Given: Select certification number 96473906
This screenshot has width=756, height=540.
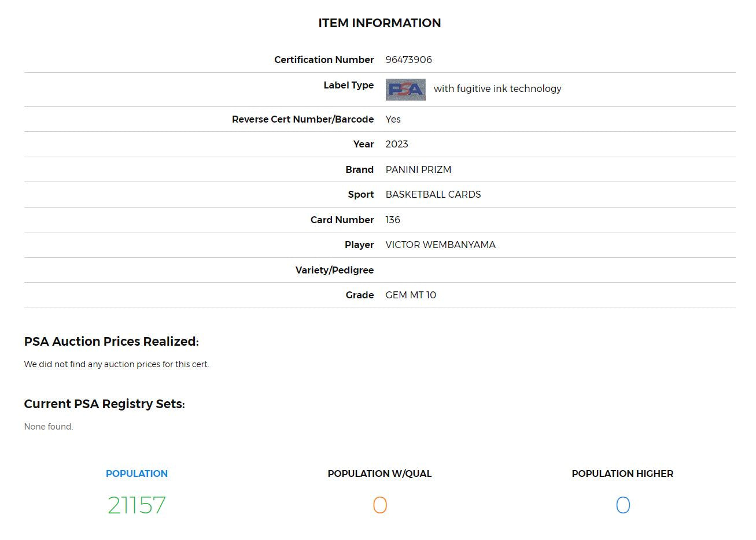Looking at the screenshot, I should tap(409, 60).
